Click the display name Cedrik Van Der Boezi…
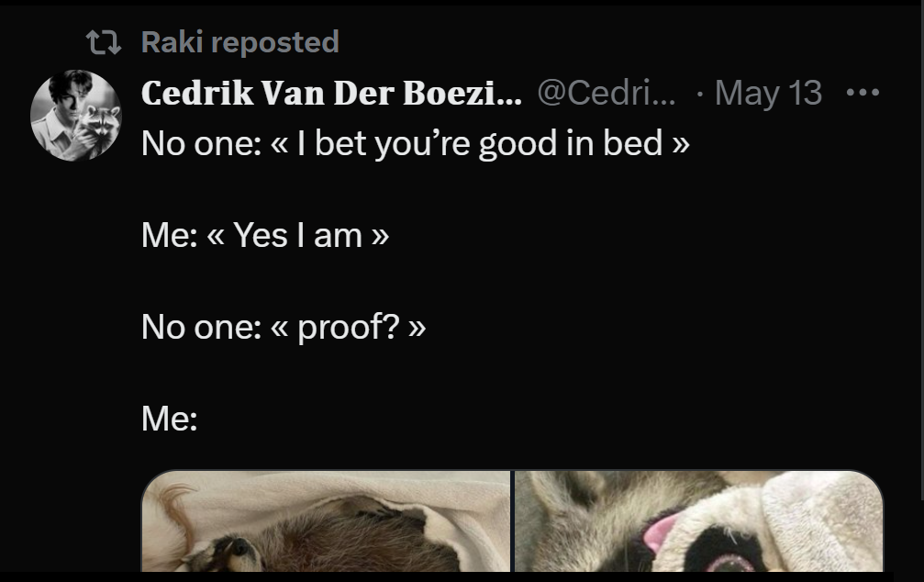Screen dimensions: 924x582 [331, 93]
